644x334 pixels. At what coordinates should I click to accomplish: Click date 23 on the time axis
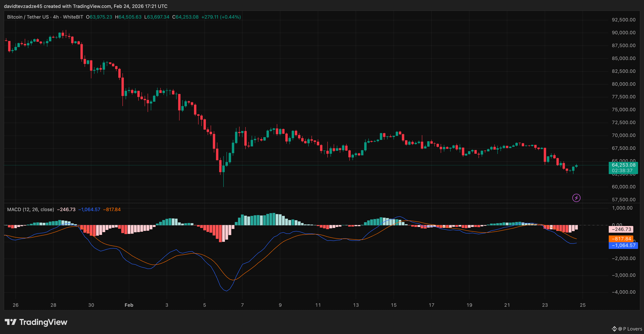point(545,305)
